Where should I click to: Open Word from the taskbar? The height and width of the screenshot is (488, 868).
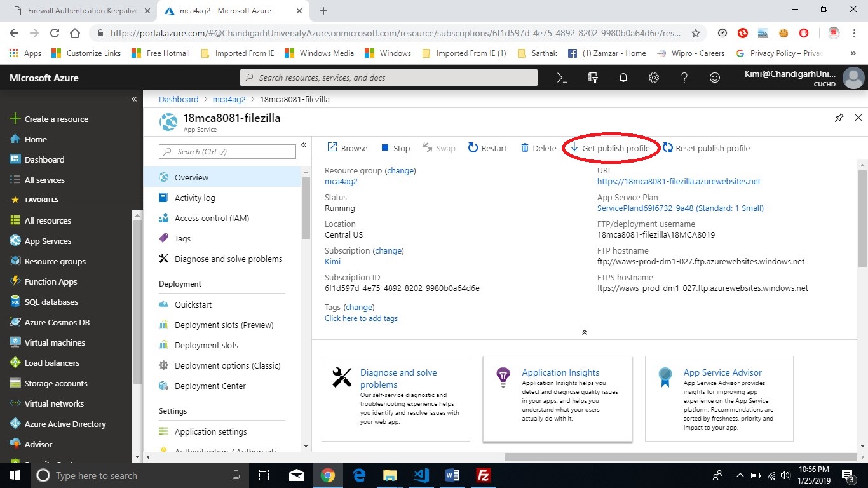click(x=452, y=475)
